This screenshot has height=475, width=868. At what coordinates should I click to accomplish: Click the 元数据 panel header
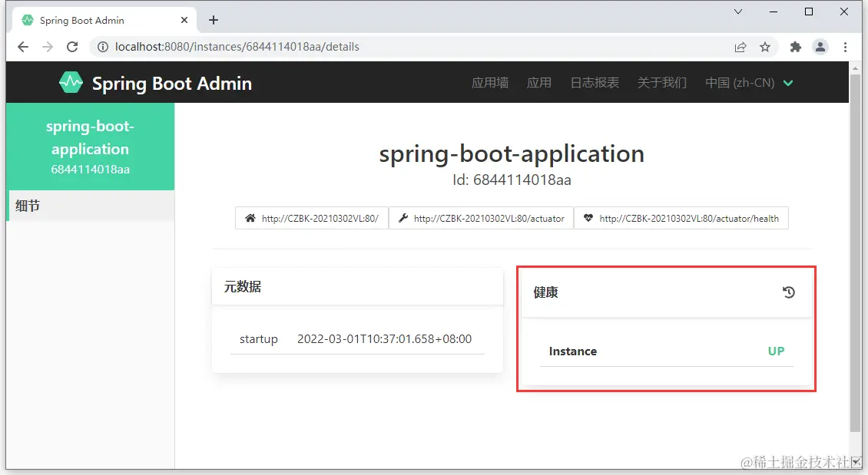coord(358,286)
